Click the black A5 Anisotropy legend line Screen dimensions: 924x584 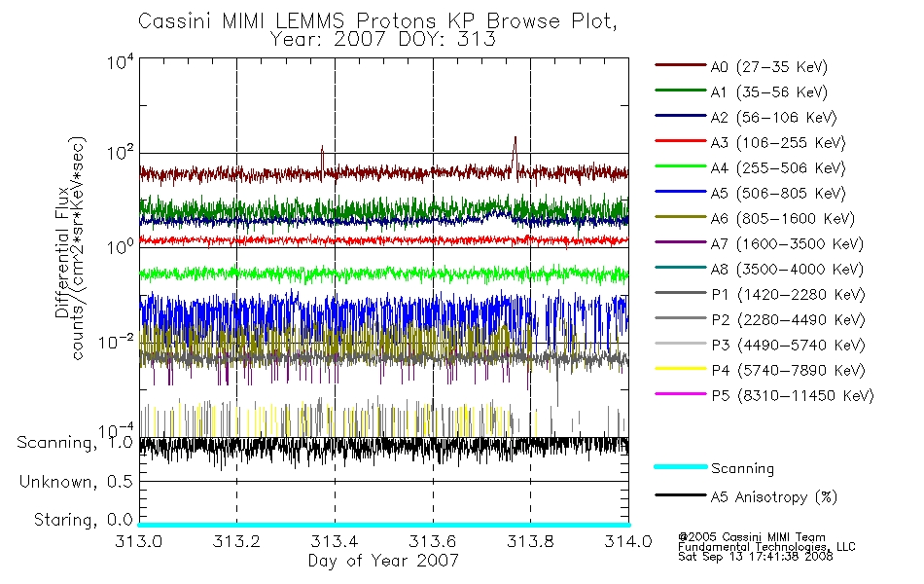(x=681, y=495)
